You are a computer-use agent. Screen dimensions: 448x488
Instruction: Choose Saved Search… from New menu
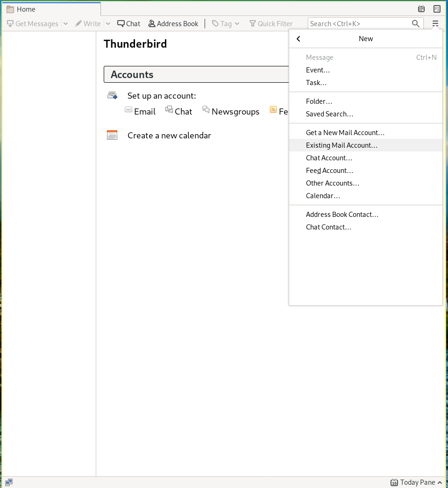[x=329, y=114]
